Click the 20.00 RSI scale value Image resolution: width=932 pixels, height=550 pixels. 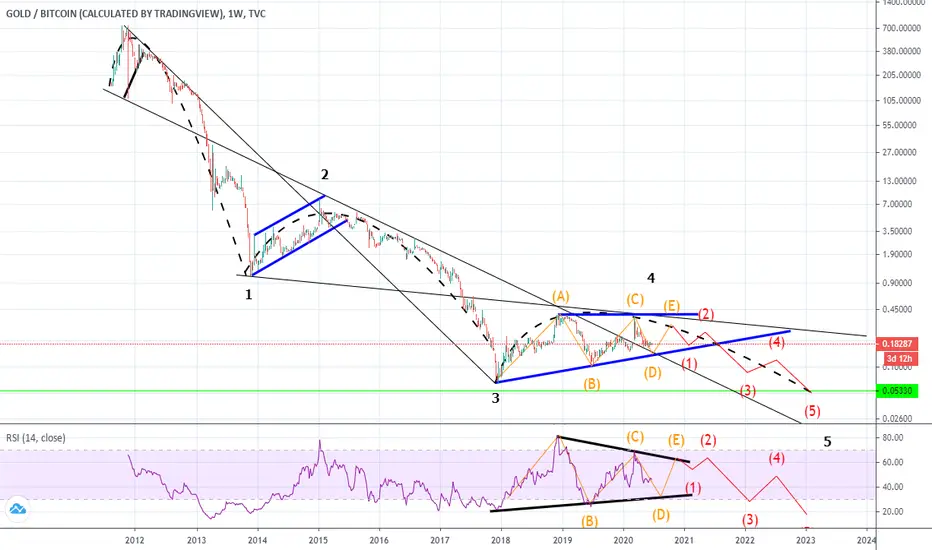(893, 511)
